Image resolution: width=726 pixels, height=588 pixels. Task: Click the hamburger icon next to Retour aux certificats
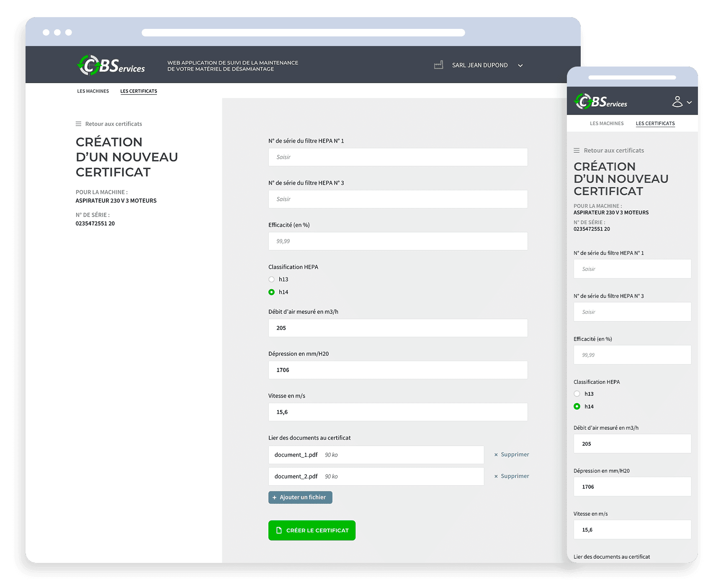(78, 123)
